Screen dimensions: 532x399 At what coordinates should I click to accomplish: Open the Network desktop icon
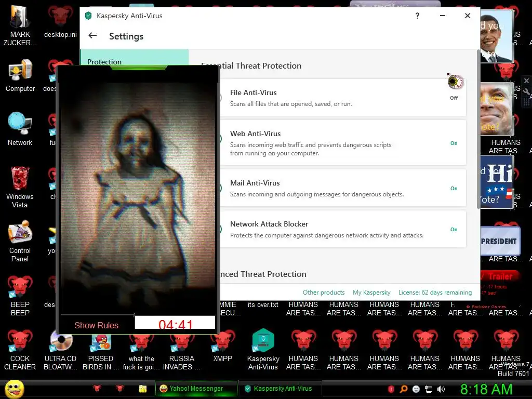[x=20, y=129]
